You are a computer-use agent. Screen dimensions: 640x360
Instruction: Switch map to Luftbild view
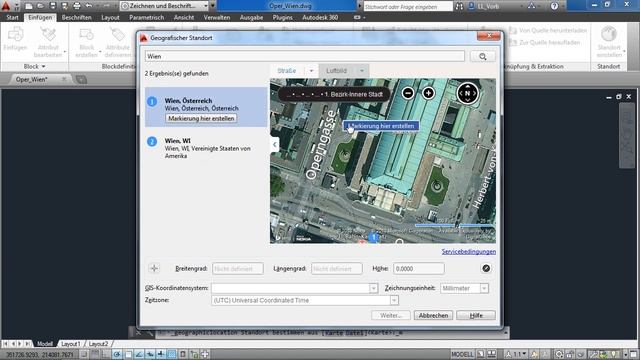(336, 71)
